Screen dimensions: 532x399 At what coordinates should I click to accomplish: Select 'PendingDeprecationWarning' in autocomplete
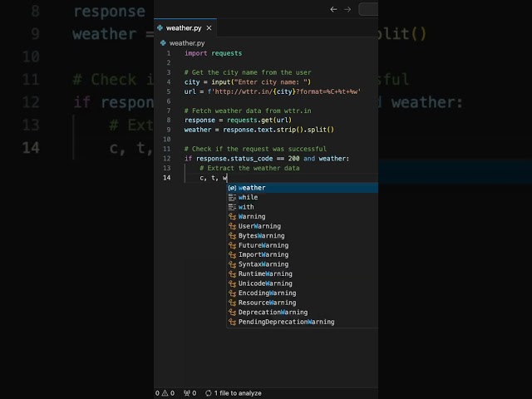point(303,322)
